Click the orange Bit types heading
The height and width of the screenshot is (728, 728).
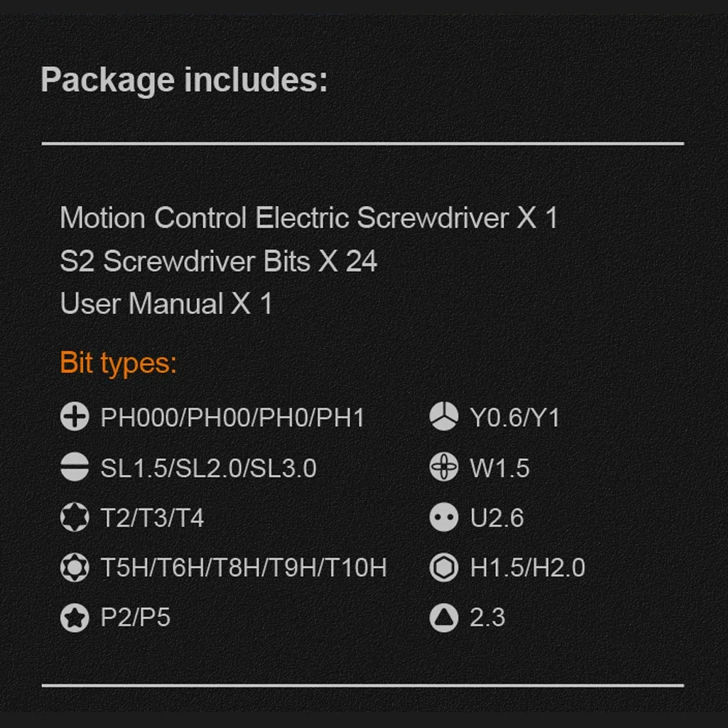(119, 364)
